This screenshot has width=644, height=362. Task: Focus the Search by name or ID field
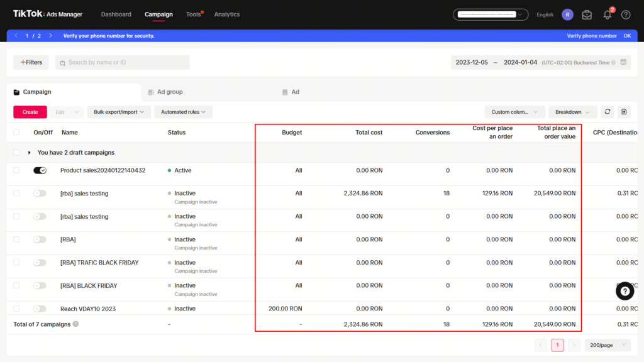click(123, 62)
